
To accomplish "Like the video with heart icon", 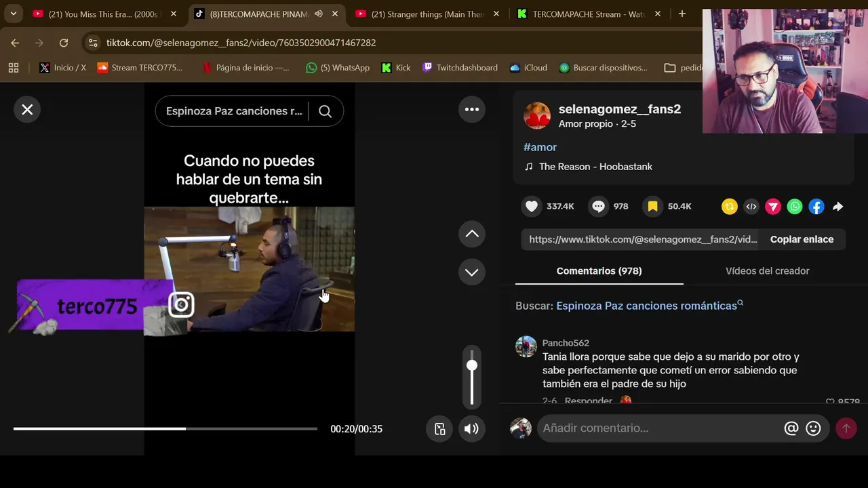I will pyautogui.click(x=532, y=207).
